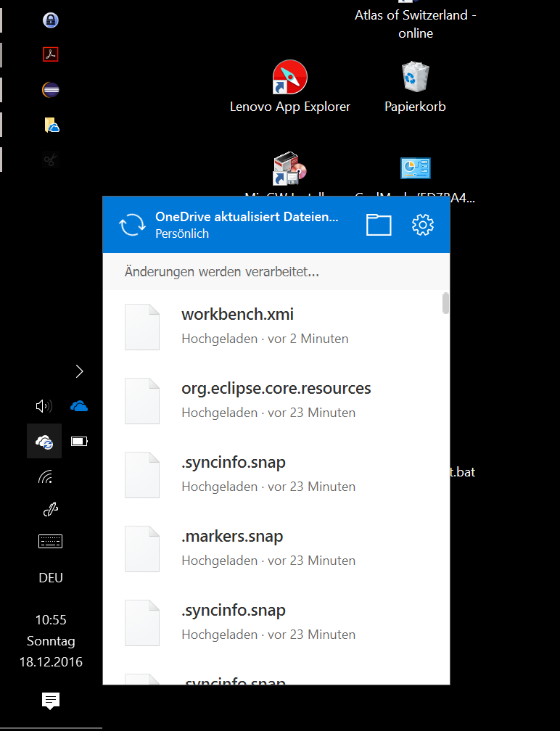Screen dimensions: 560x731
Task: Open the OneDrive folder from flyout header
Action: [x=378, y=225]
